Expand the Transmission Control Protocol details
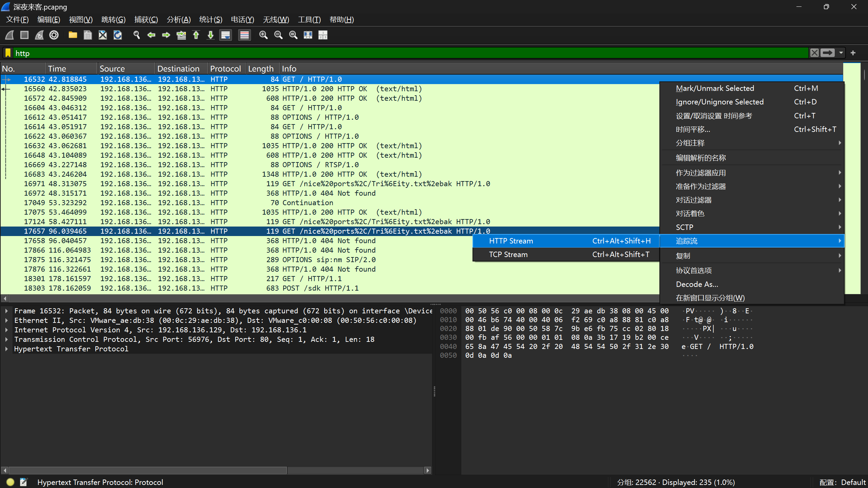The image size is (868, 488). [6, 339]
